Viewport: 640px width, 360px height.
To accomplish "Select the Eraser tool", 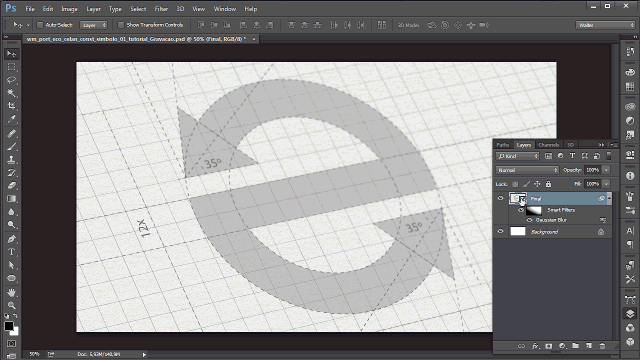I will coord(11,186).
